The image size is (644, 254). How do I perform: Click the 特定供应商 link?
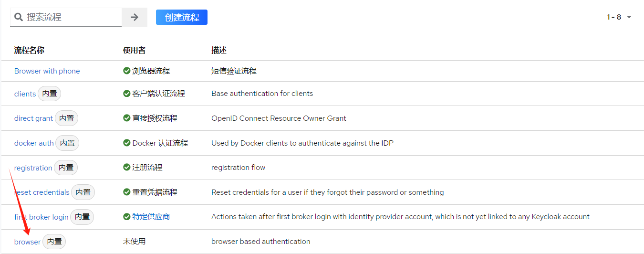151,217
